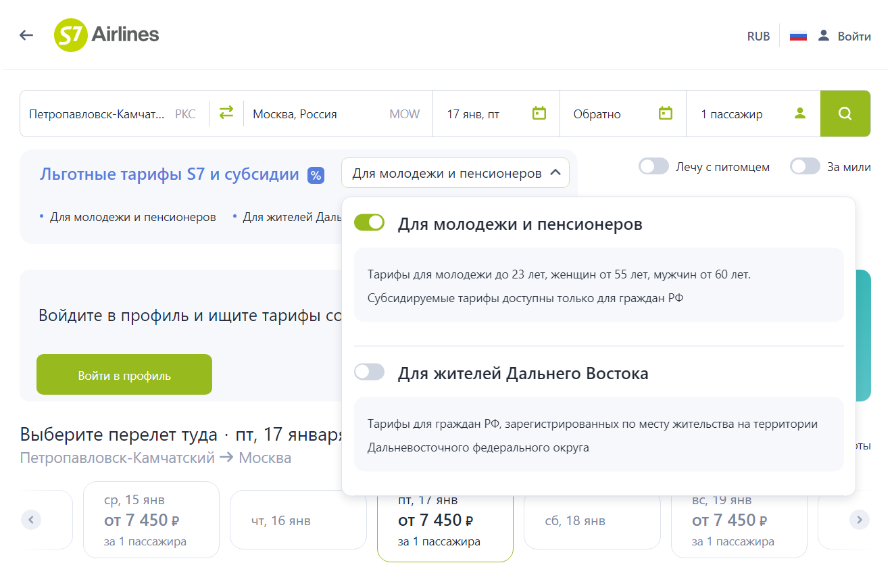The width and height of the screenshot is (892, 588).
Task: Click the Льготные тарифы S7 и субсидии heading
Action: click(x=170, y=174)
